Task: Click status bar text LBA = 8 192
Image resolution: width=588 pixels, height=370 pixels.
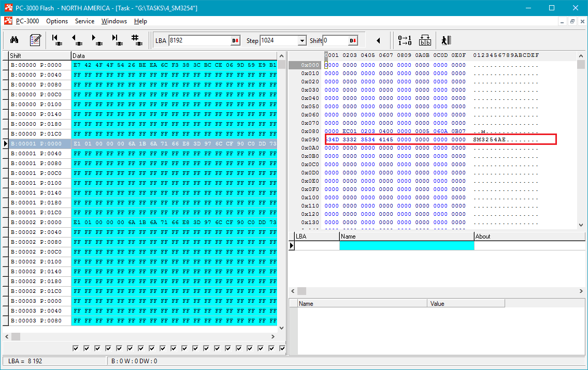Action: click(x=25, y=361)
